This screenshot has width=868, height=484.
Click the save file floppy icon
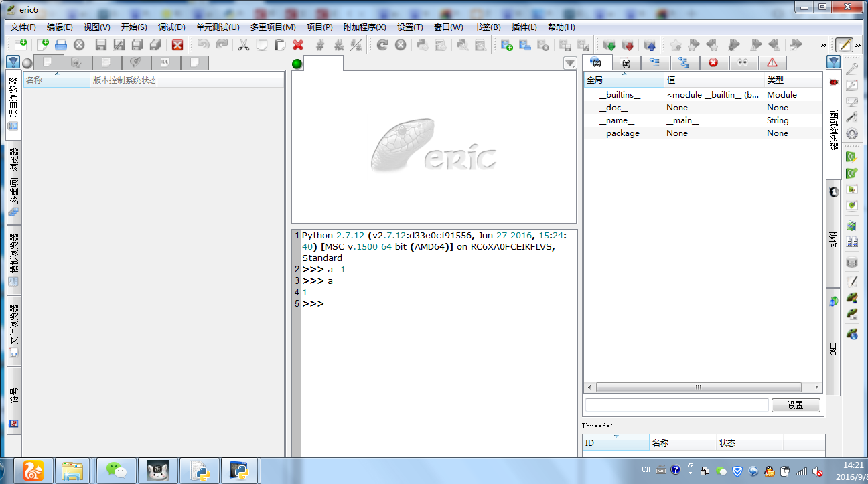pyautogui.click(x=100, y=44)
